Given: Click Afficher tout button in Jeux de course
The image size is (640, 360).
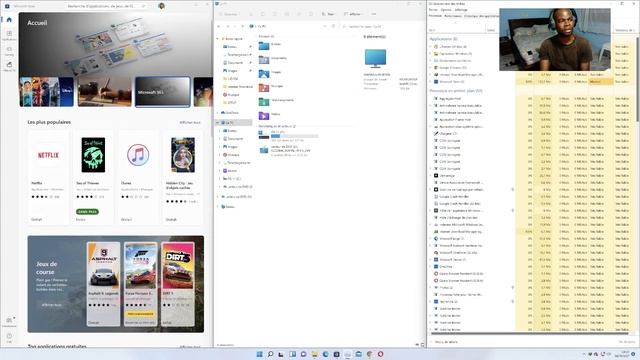Looking at the screenshot, I should click(51, 305).
